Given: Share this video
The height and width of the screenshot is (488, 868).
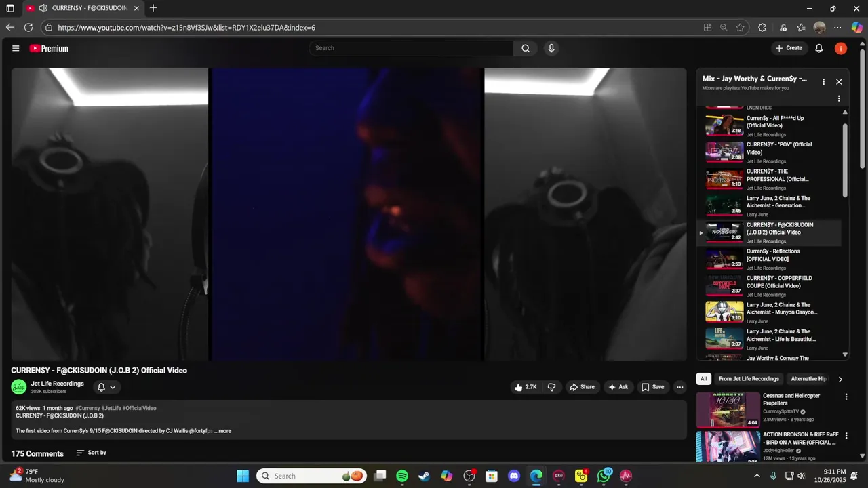Looking at the screenshot, I should click(x=582, y=387).
